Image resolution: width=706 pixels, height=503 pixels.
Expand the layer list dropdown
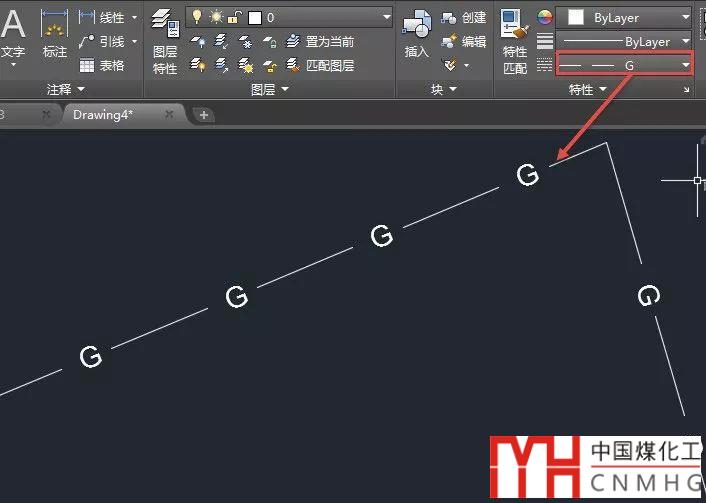coord(386,17)
